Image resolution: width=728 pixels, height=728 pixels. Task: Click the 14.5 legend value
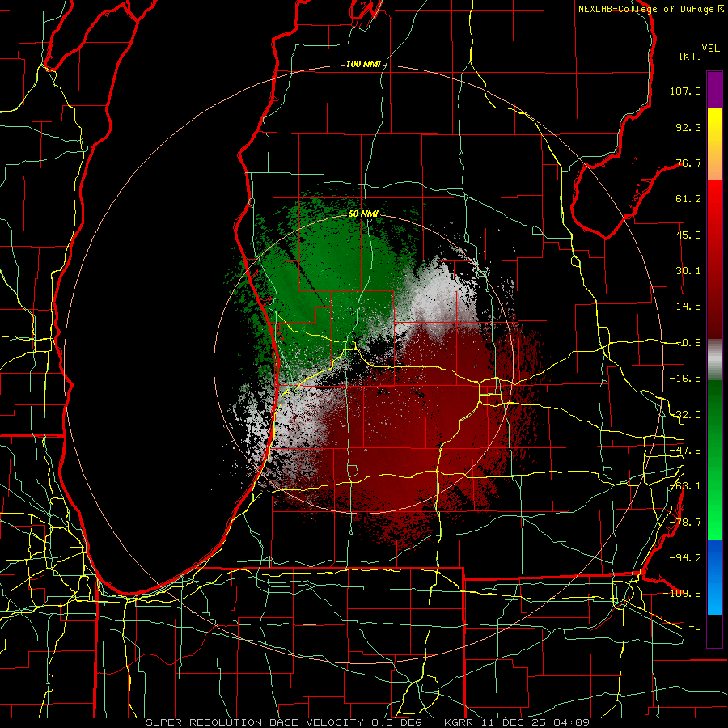click(688, 307)
